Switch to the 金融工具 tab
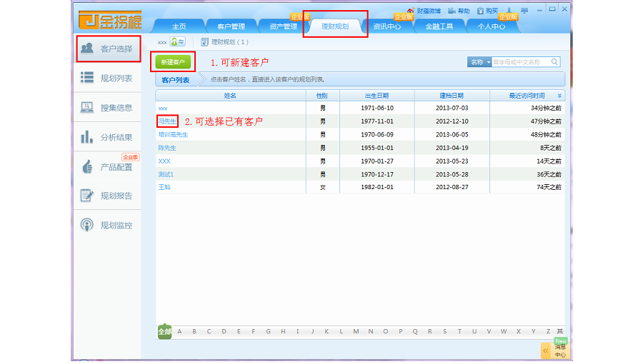The width and height of the screenshot is (643, 364). [x=439, y=27]
